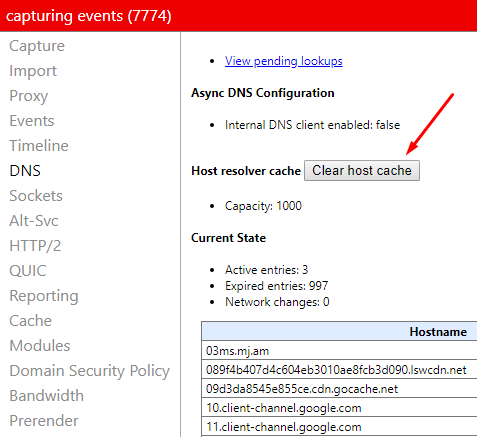Image resolution: width=477 pixels, height=437 pixels.
Task: Open the Reporting section
Action: click(x=44, y=296)
